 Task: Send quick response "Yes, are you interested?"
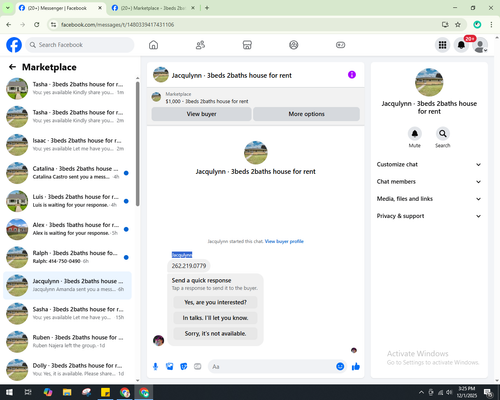[x=215, y=302]
